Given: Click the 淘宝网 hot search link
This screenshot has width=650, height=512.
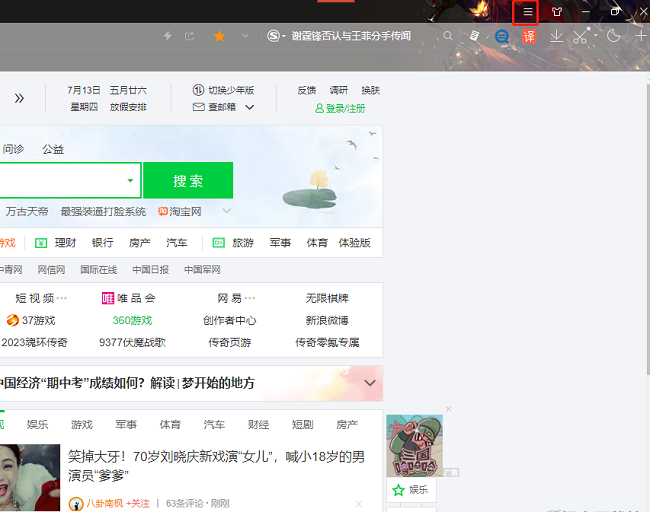Looking at the screenshot, I should 180,211.
